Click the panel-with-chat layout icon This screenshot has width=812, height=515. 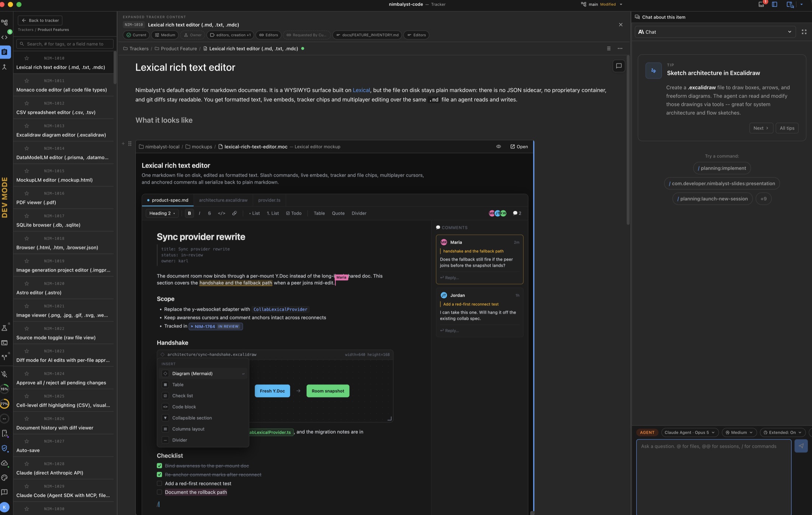tap(789, 4)
